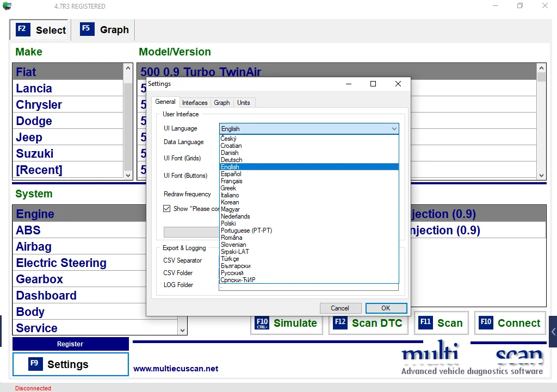The width and height of the screenshot is (557, 392).
Task: Choose Srpski-LAT from the language list
Action: coord(309,252)
